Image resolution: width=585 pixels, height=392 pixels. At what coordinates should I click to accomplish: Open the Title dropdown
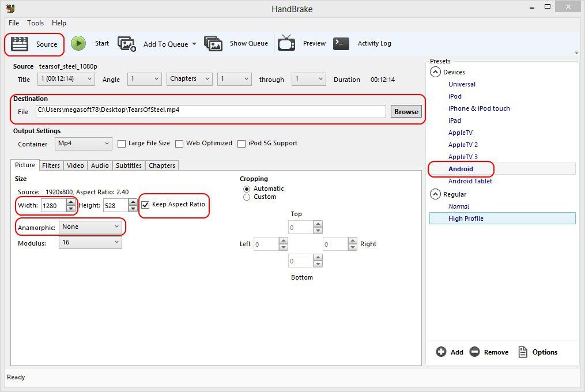[66, 79]
